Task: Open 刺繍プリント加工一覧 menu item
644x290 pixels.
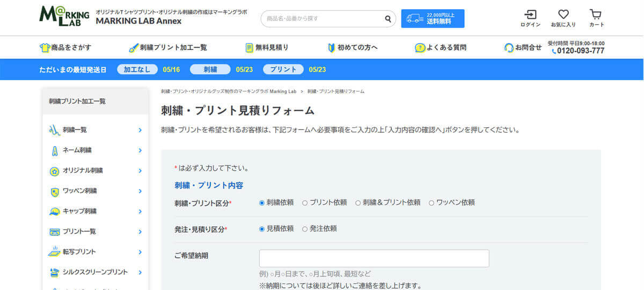Action: [168, 48]
